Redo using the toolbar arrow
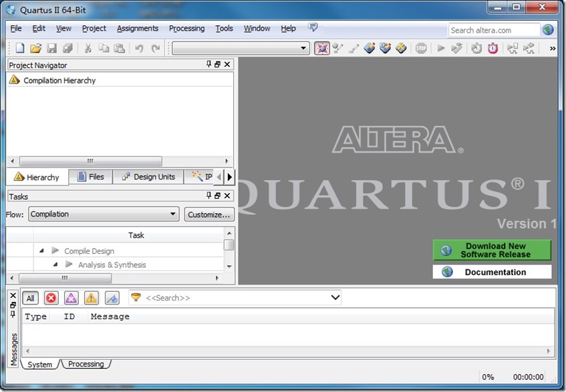This screenshot has height=392, width=566. (x=155, y=48)
